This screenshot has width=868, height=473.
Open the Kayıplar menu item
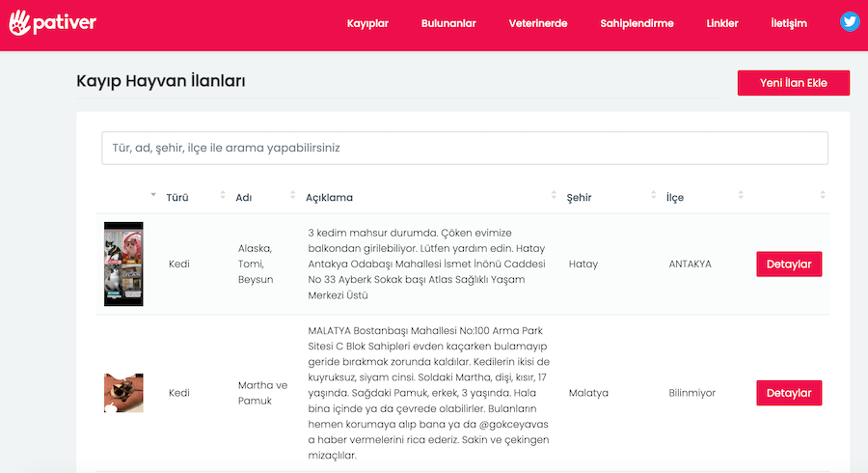pyautogui.click(x=367, y=23)
